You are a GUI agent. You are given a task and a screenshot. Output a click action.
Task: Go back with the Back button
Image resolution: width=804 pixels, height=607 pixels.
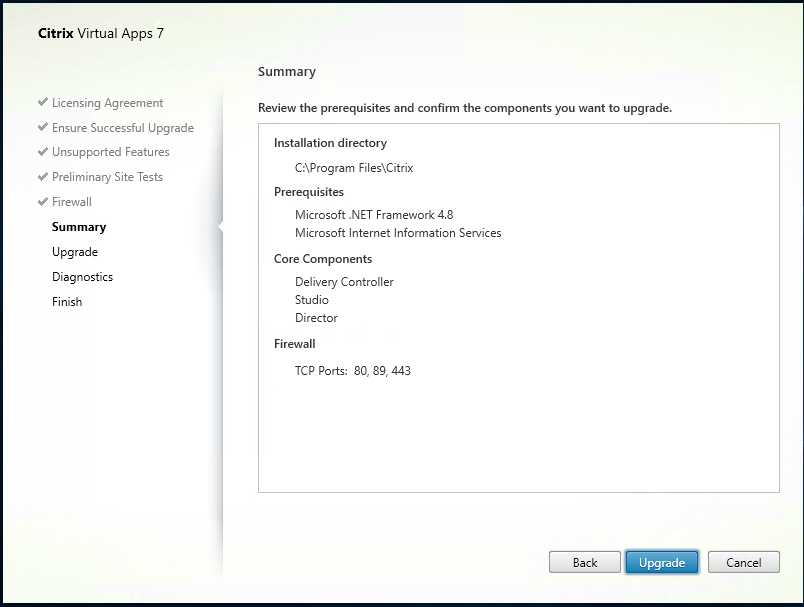[585, 562]
